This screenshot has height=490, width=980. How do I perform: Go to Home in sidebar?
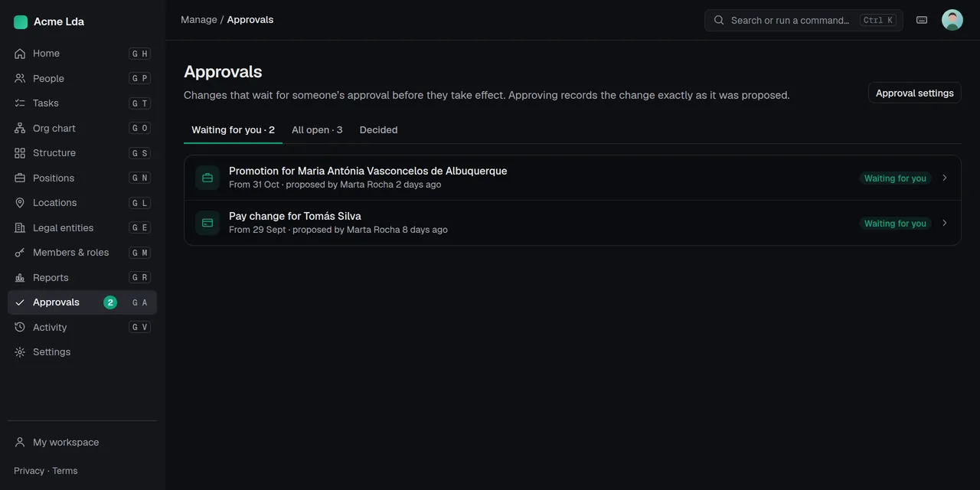[82, 54]
